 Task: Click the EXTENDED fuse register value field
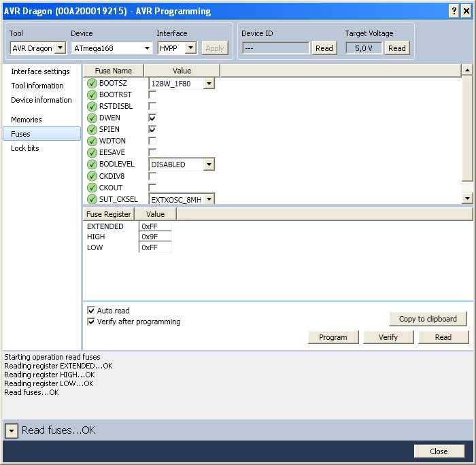tap(155, 226)
